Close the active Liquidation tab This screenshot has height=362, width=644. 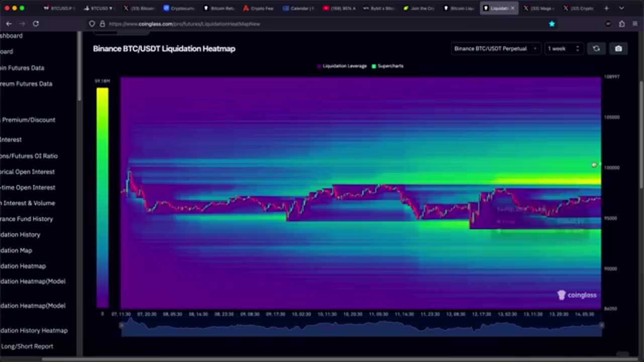pos(513,8)
